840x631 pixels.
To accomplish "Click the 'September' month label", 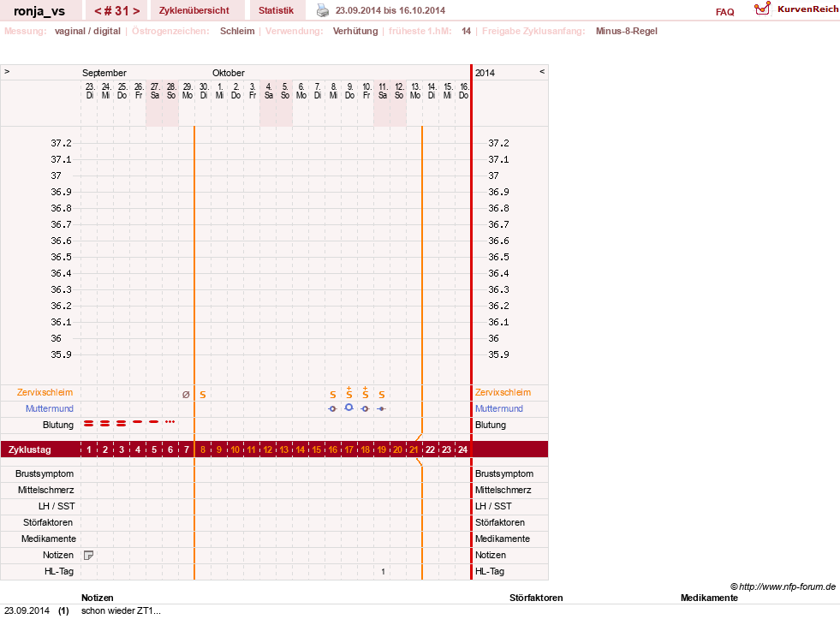I will tap(104, 73).
